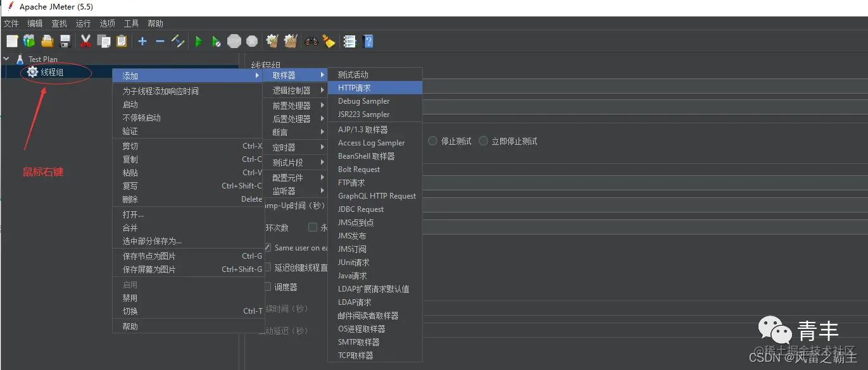Open the 文件 menu
The image size is (868, 370).
click(x=11, y=23)
